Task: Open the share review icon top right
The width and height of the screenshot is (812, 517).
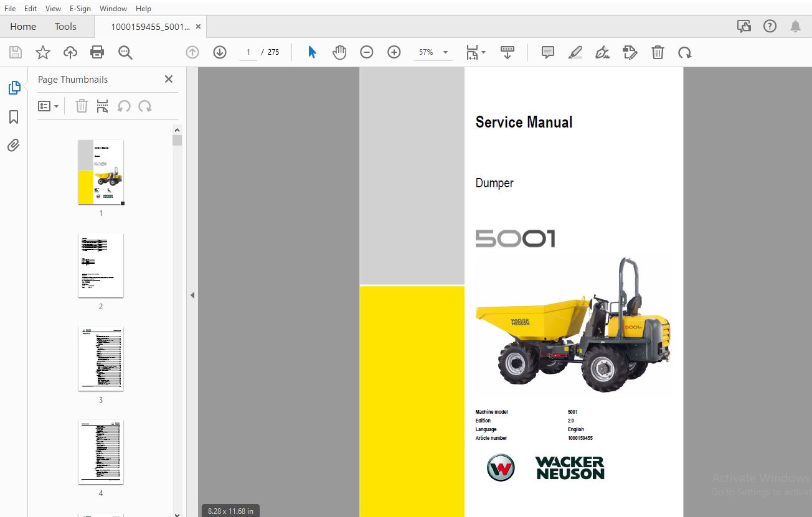Action: 744,26
